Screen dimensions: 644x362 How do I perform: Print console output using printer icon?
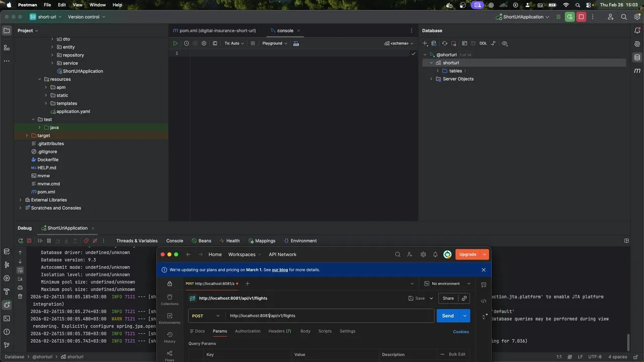20,288
